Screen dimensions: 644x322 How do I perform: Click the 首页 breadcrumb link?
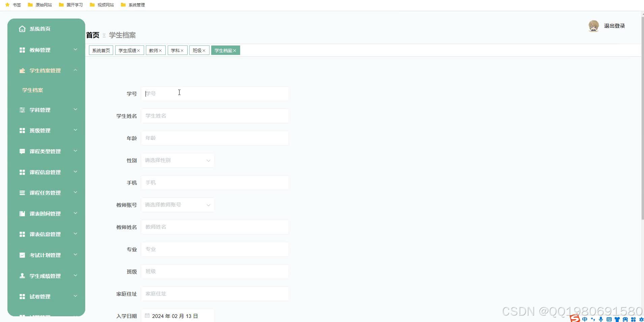93,35
